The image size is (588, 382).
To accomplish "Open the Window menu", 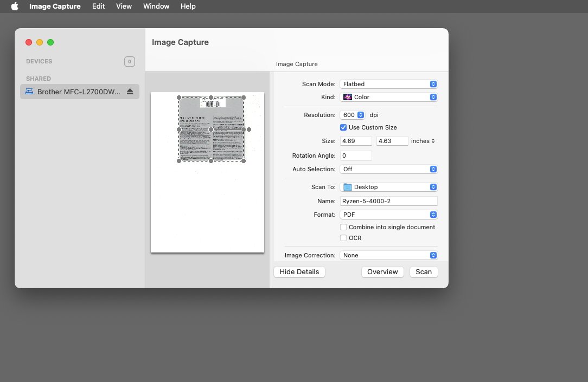I will pos(156,7).
